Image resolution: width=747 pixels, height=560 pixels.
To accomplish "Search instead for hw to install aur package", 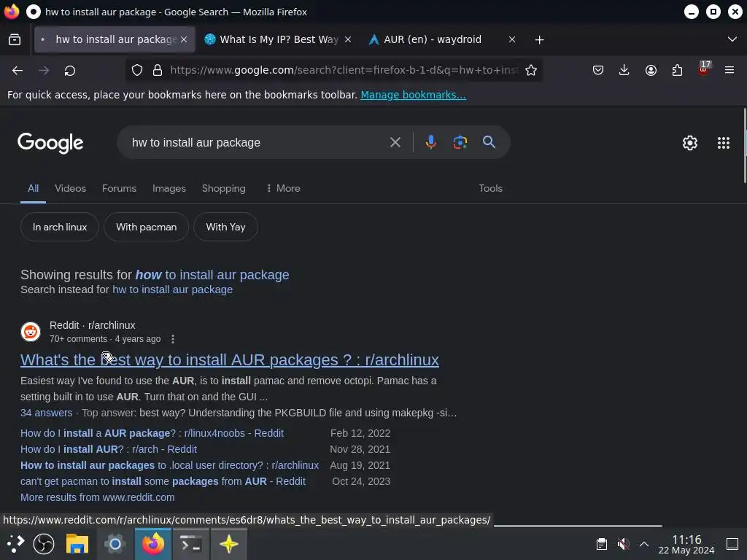I will [x=172, y=289].
